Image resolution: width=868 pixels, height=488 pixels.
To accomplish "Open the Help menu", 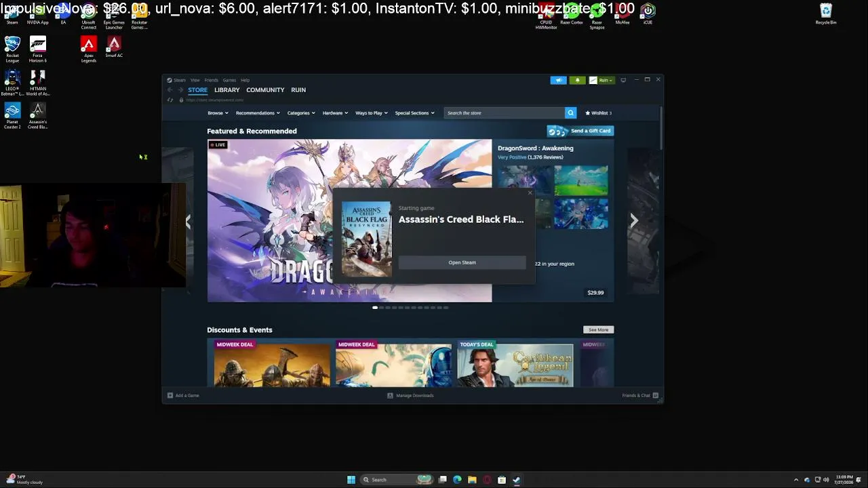I will point(245,80).
